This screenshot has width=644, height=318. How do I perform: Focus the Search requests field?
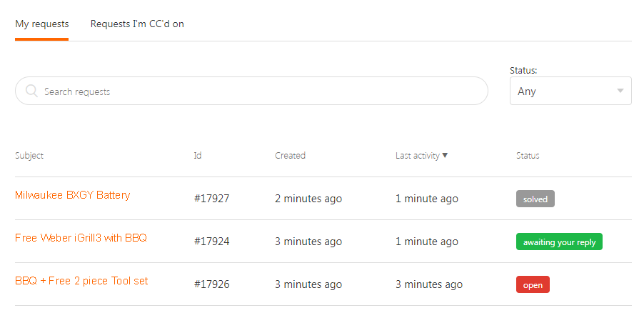pyautogui.click(x=257, y=91)
